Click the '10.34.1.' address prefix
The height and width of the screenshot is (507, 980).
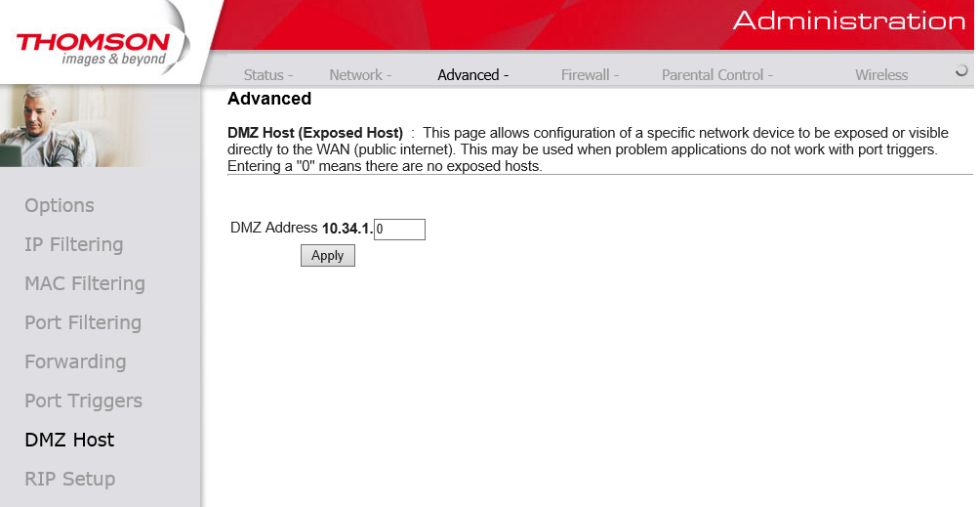[347, 229]
